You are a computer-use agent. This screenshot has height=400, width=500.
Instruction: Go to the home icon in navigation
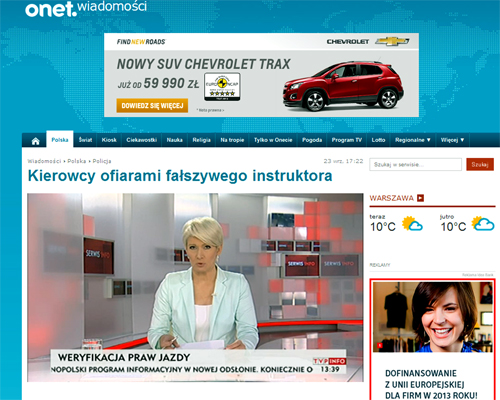pos(36,141)
